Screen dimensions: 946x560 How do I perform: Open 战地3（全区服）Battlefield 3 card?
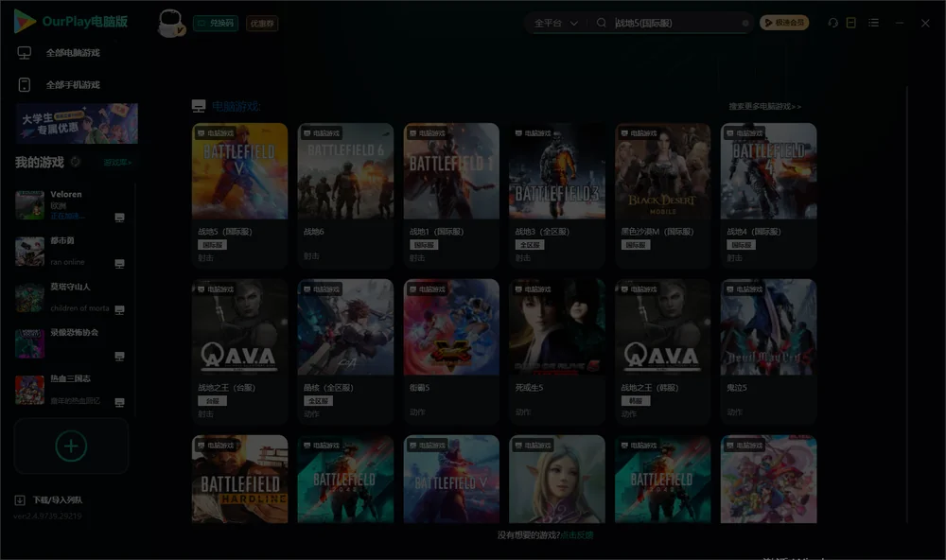click(x=557, y=196)
